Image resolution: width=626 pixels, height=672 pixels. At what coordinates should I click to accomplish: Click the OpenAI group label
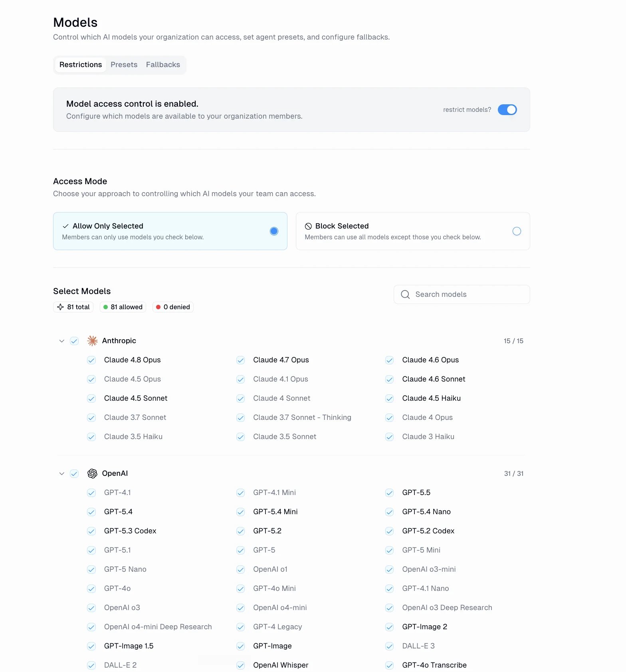point(115,473)
